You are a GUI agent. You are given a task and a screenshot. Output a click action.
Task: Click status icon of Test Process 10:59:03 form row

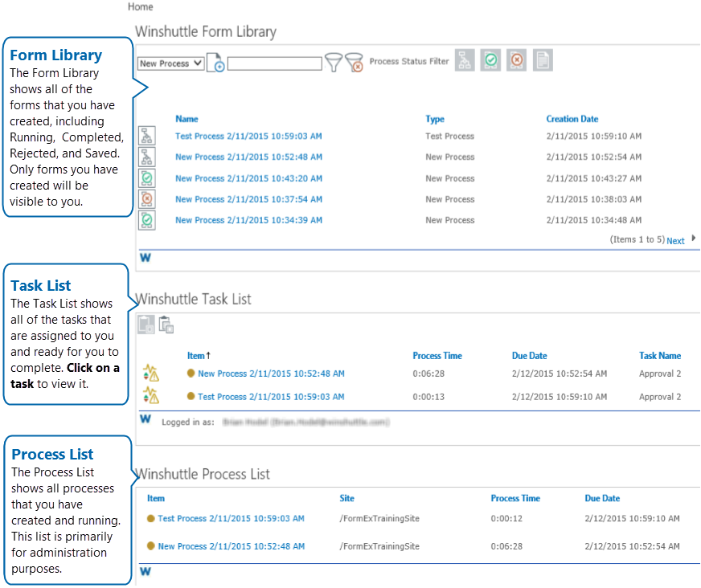pos(146,136)
